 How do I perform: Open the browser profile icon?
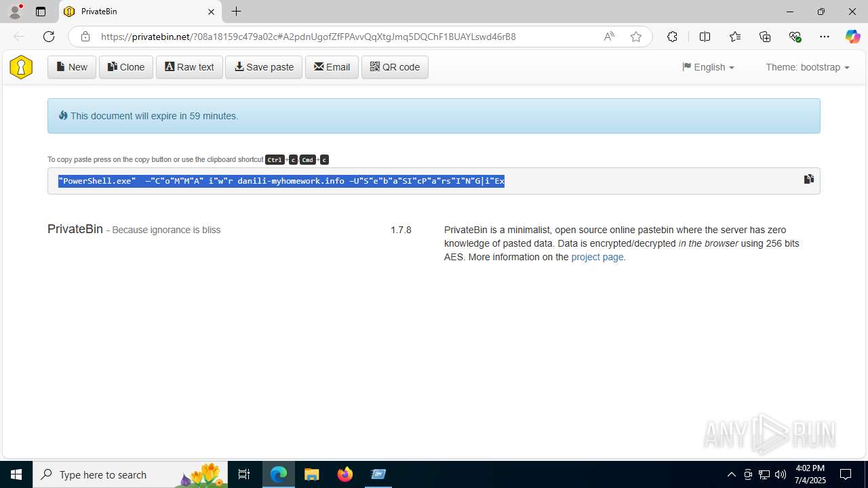[x=15, y=12]
